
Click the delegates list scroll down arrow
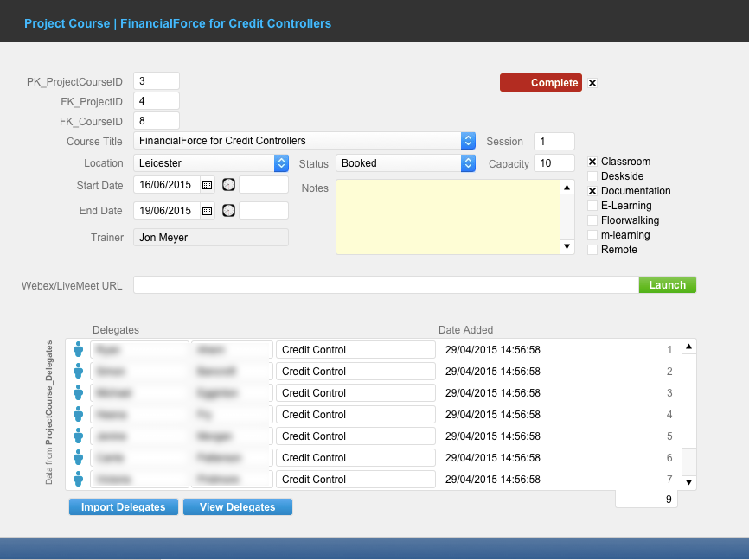(x=688, y=482)
